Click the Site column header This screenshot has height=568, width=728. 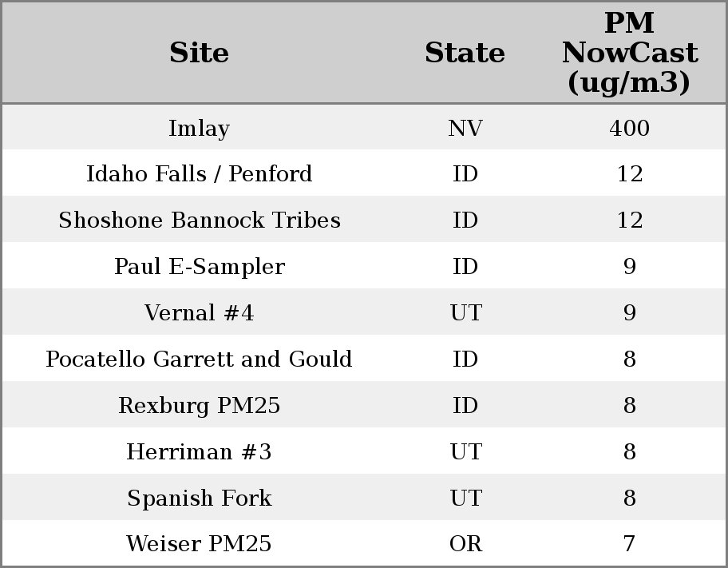[x=199, y=54]
